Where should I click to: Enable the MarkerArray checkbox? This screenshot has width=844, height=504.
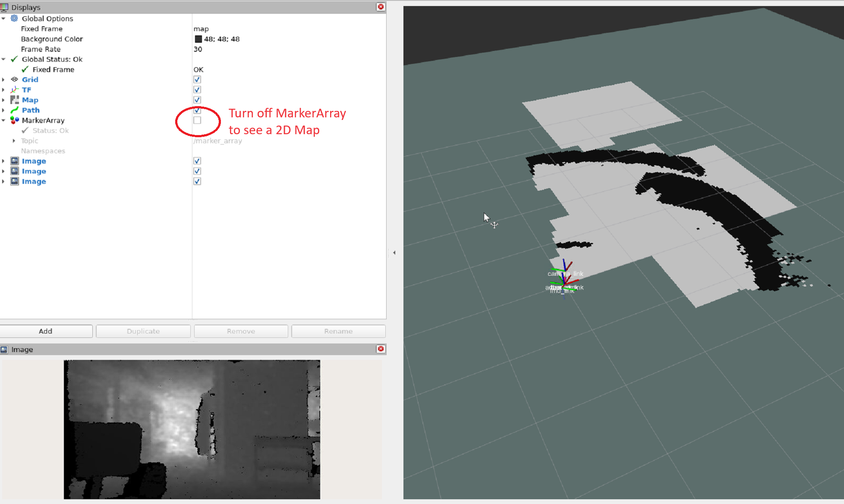(x=197, y=120)
